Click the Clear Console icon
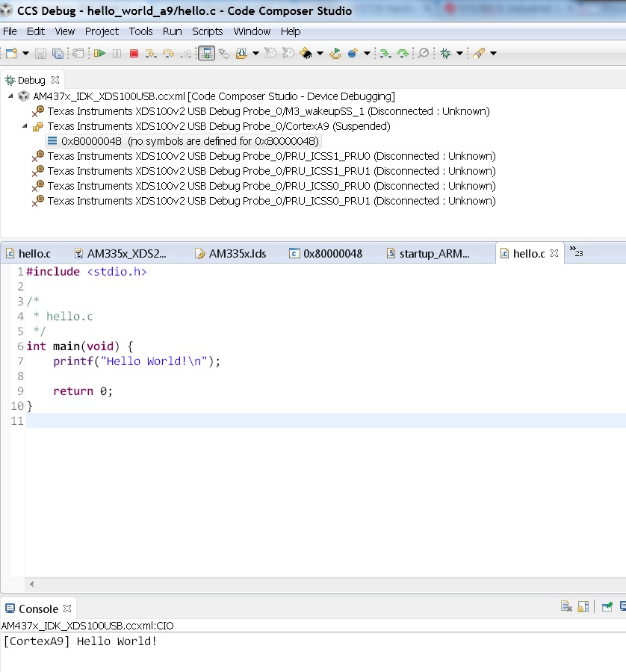This screenshot has height=672, width=626. 566,608
